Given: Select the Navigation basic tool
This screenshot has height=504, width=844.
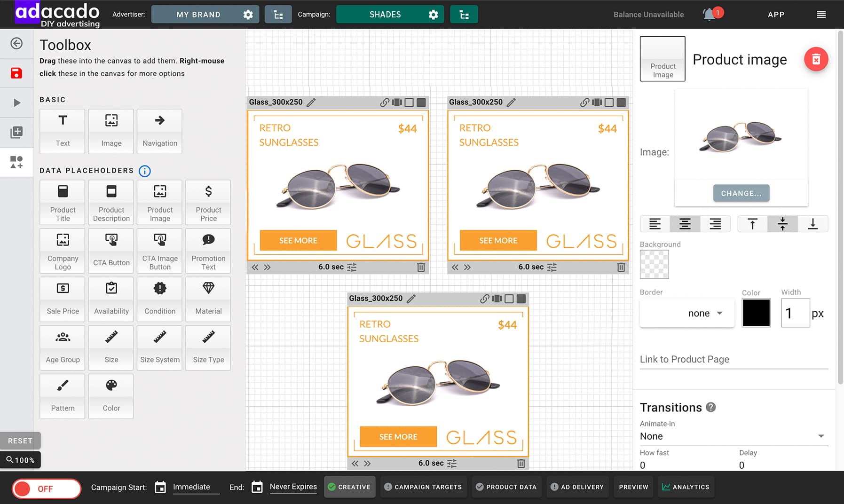Looking at the screenshot, I should 160,131.
